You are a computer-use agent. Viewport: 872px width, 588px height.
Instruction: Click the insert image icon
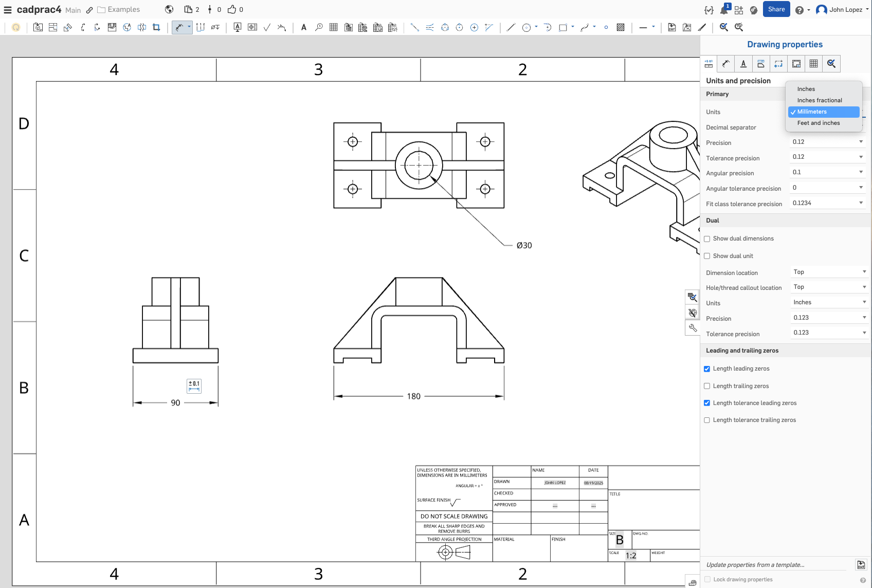pos(687,27)
